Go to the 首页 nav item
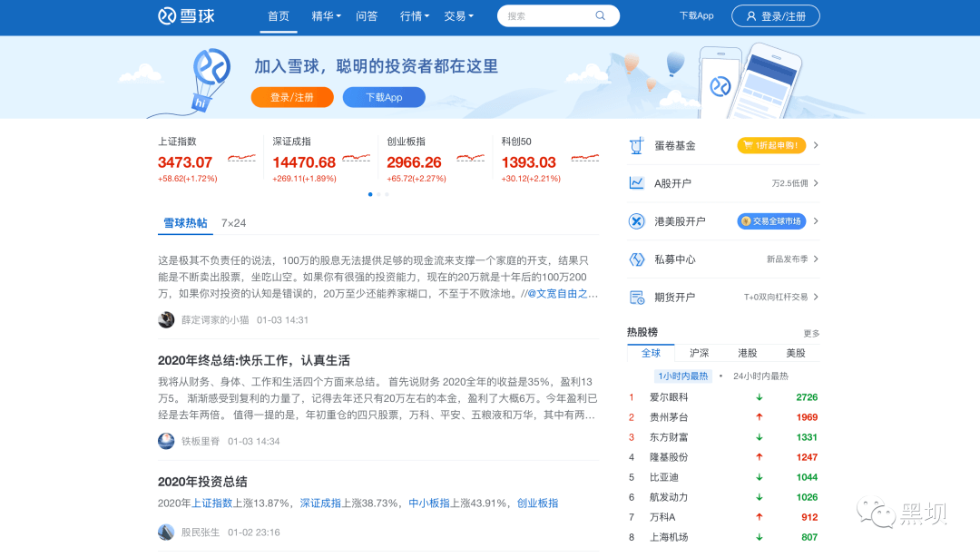980x557 pixels. click(279, 16)
